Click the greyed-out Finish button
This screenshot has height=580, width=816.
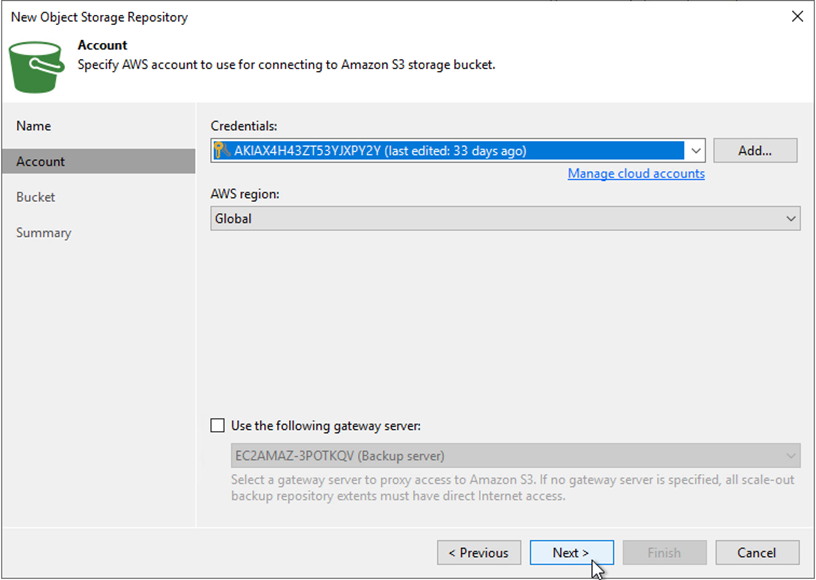point(664,553)
